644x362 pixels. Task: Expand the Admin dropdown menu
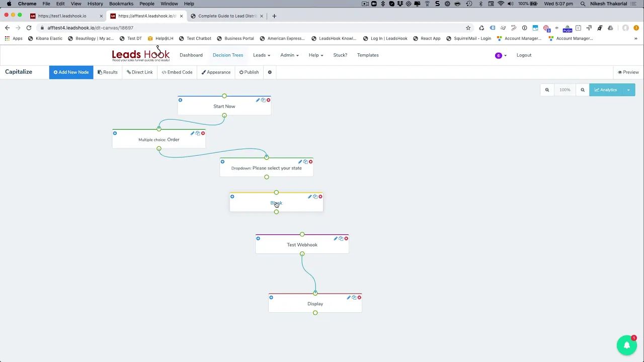(x=289, y=55)
